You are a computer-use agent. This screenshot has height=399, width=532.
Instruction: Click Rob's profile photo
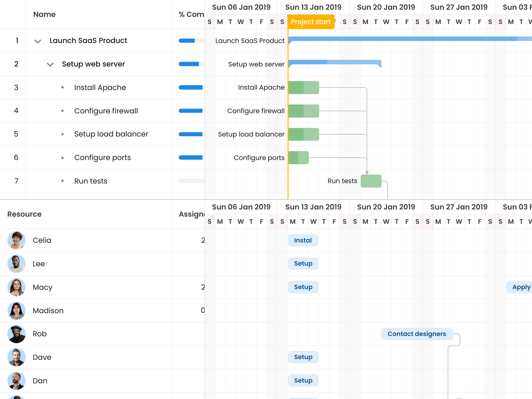(16, 334)
